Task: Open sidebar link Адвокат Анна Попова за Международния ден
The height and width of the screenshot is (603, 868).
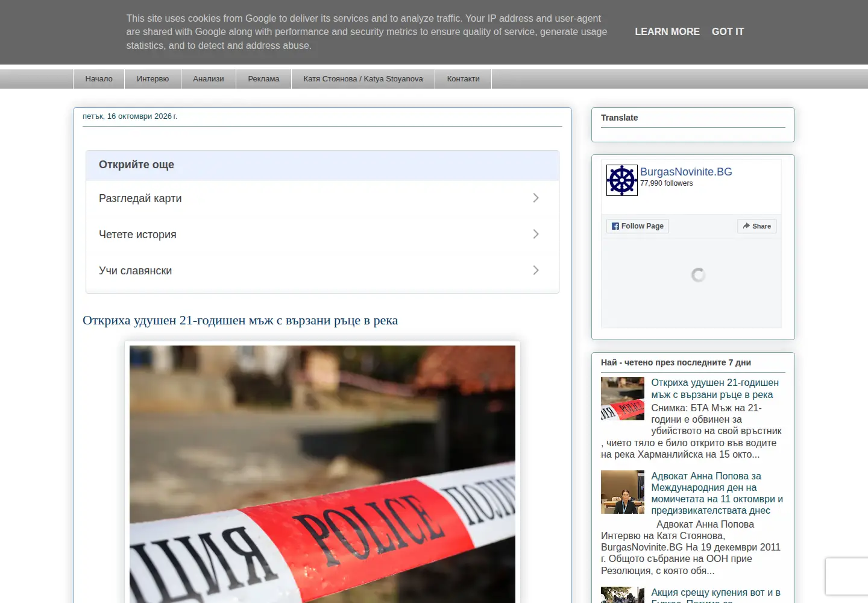Action: pyautogui.click(x=717, y=493)
